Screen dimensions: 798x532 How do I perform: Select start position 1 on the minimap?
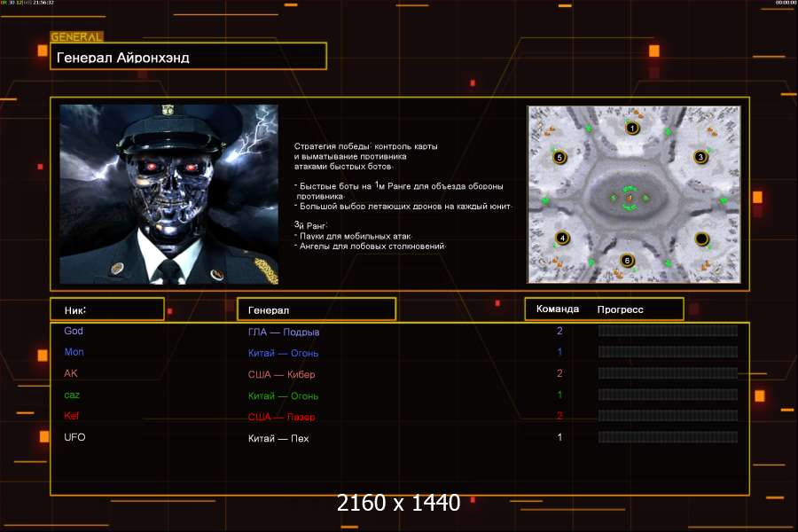pos(632,128)
